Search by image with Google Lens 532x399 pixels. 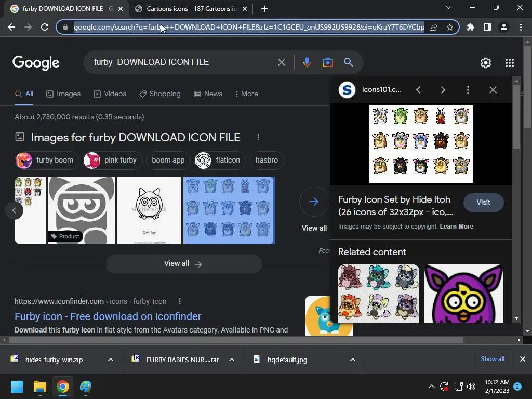pos(327,62)
